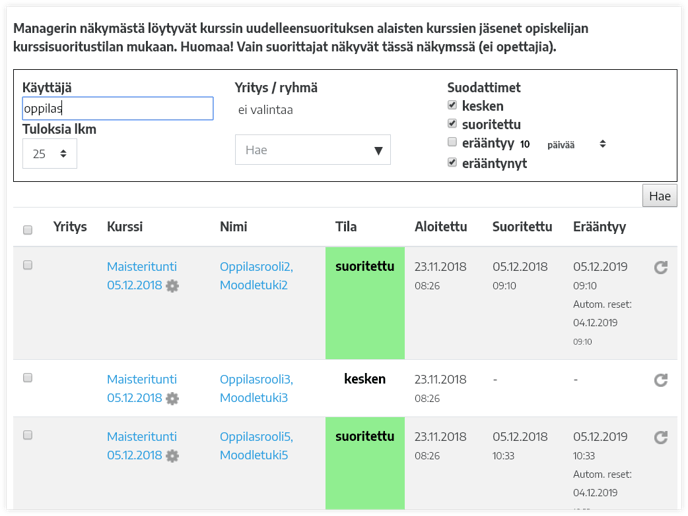This screenshot has width=688, height=516.
Task: Click the reset icon for Oppilasrooli2 row
Action: point(661,267)
